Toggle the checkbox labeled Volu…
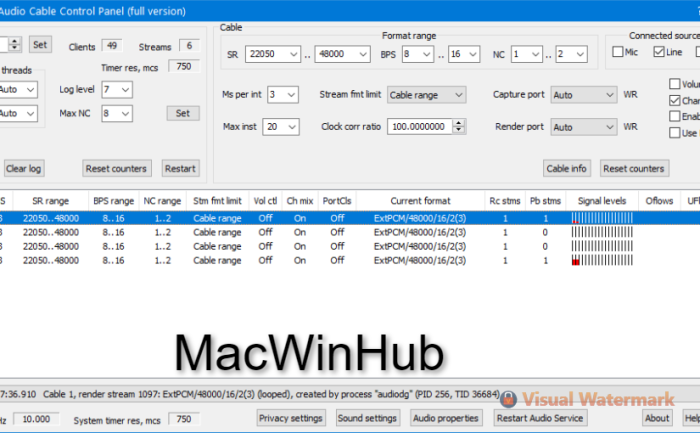The height and width of the screenshot is (433, 700). [675, 84]
